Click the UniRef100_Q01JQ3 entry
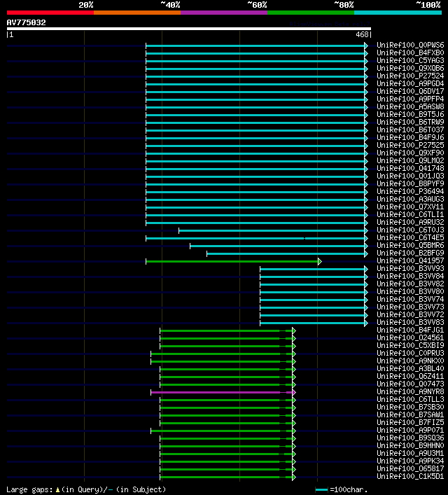The width and height of the screenshot is (448, 495). coord(410,176)
